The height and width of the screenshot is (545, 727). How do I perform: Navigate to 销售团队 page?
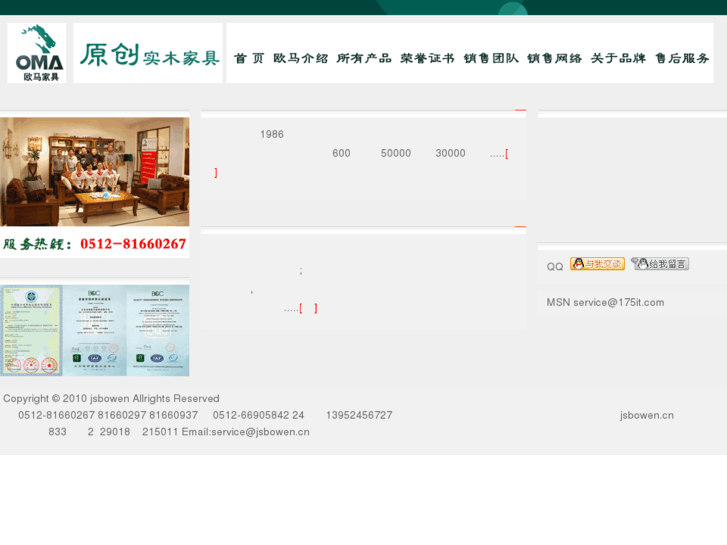[x=491, y=58]
